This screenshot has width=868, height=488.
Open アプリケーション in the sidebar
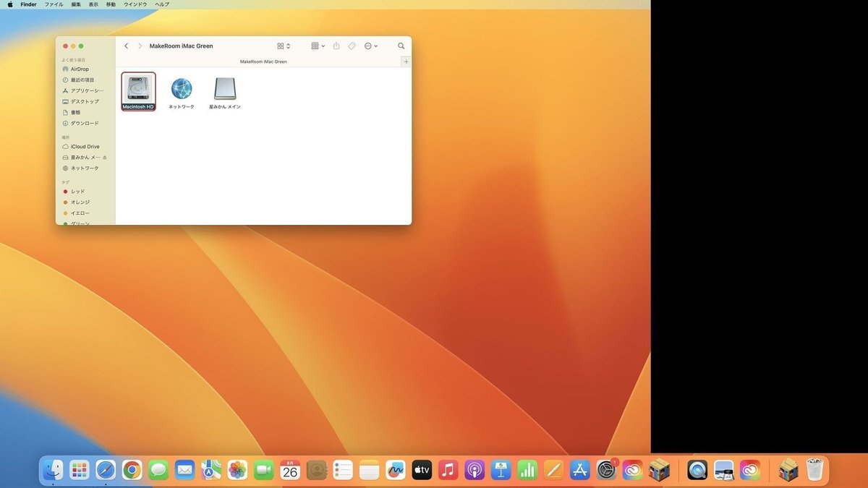click(82, 91)
